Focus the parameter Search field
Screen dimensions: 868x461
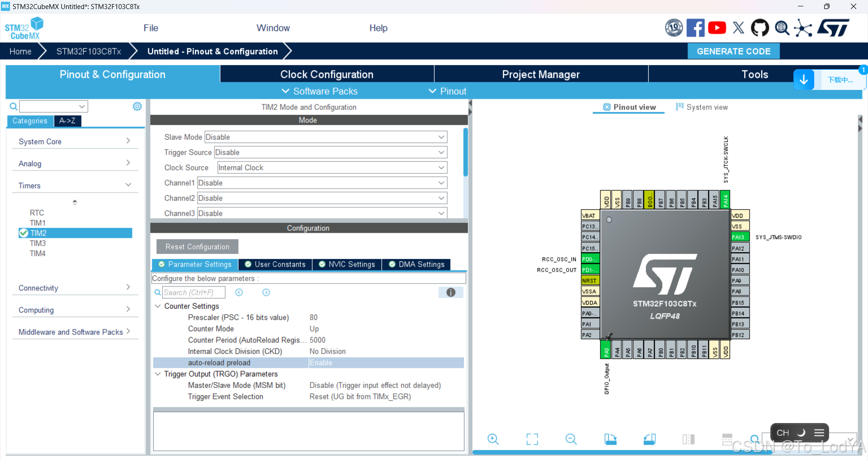(193, 292)
